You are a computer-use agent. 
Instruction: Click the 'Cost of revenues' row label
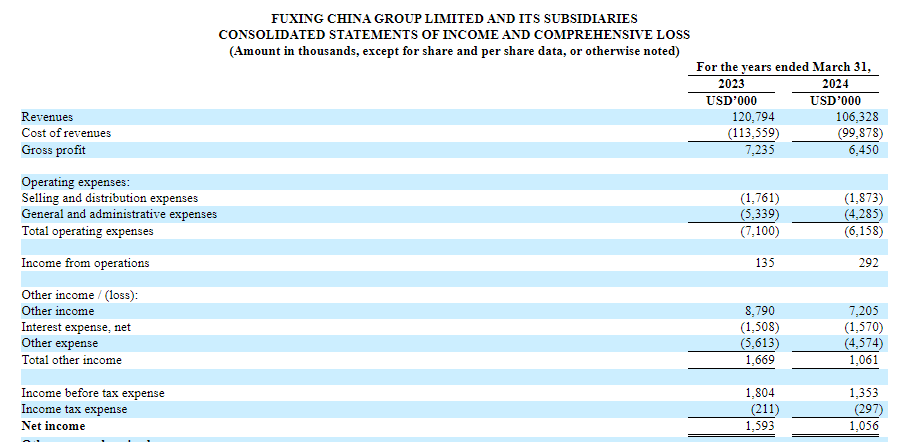(x=66, y=133)
